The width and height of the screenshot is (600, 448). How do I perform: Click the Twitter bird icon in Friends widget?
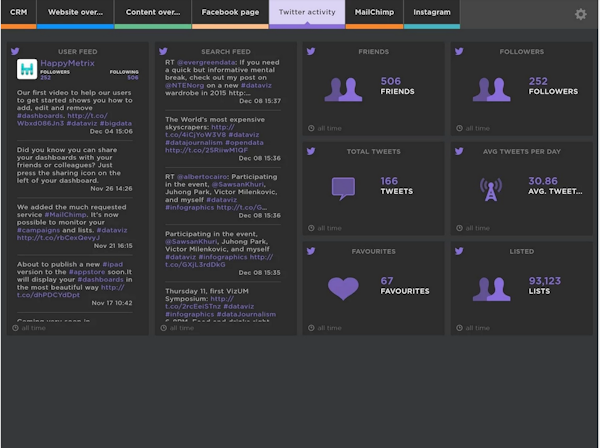tap(311, 51)
